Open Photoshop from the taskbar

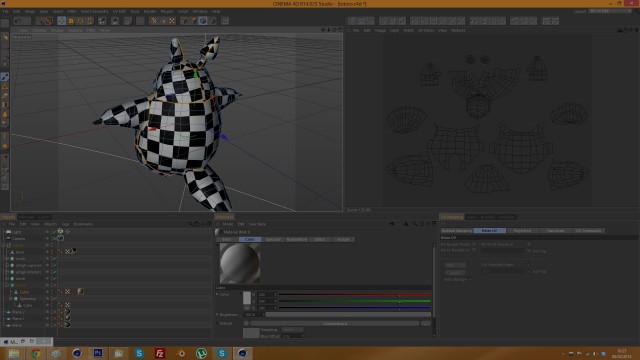[x=98, y=353]
